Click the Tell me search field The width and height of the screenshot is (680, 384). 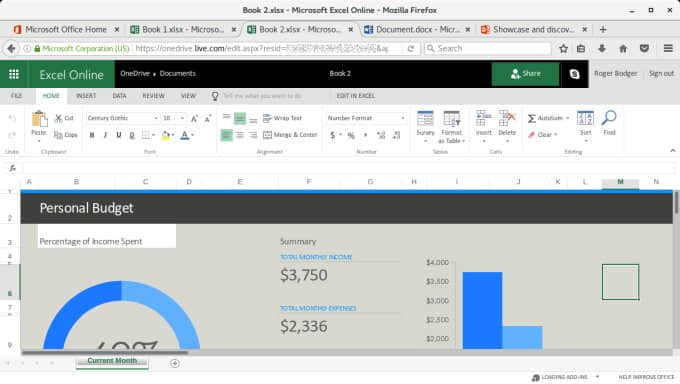pos(262,96)
